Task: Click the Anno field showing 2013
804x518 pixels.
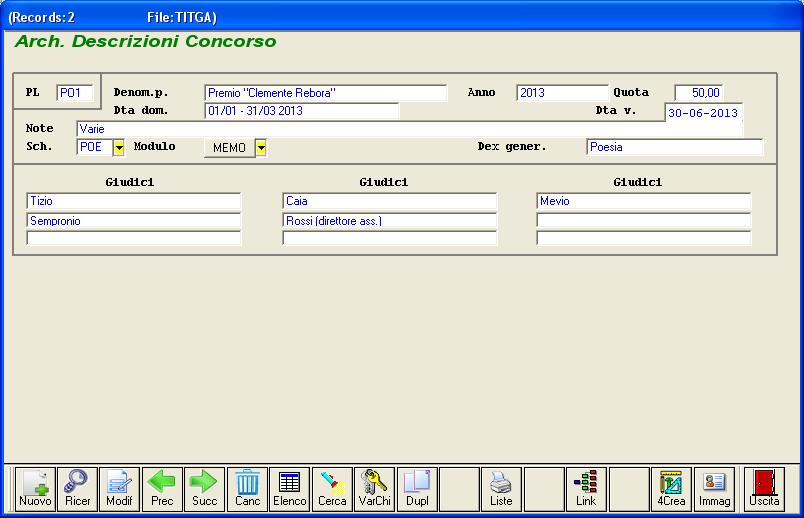Action: (562, 93)
